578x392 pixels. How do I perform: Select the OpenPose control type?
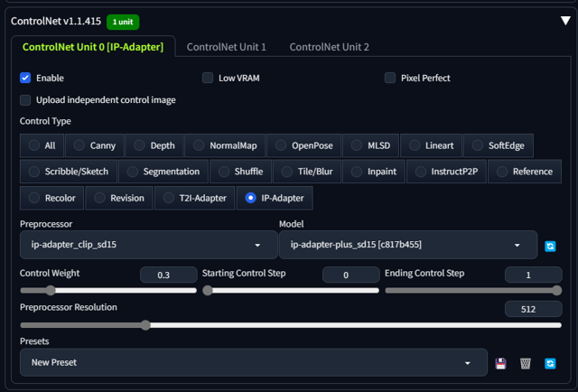pyautogui.click(x=304, y=145)
